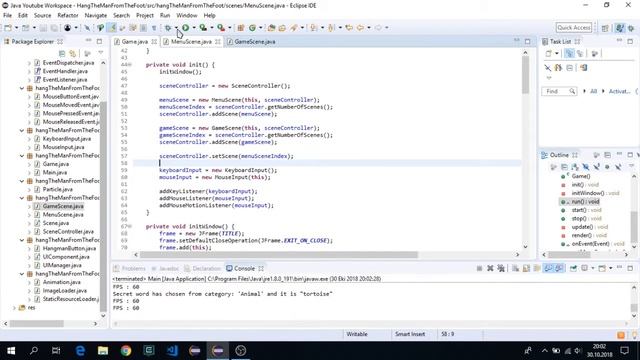Navigate back with the yellow back arrow

[x=360, y=28]
